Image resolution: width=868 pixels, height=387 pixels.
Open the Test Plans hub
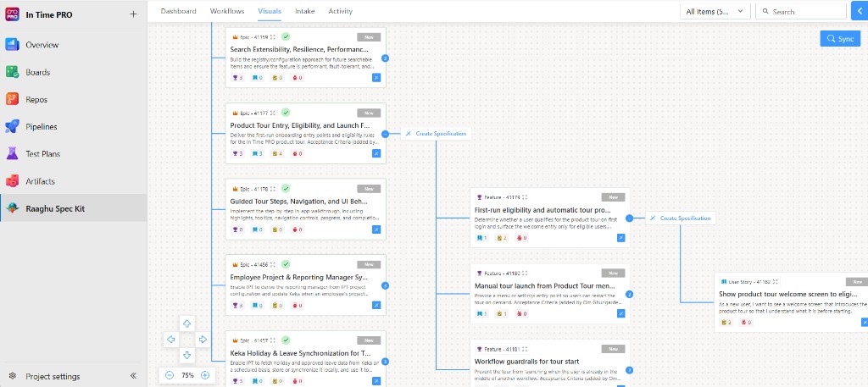[x=73, y=153]
